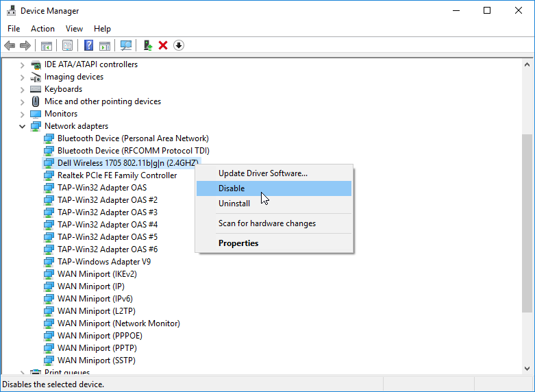Expand the Monitors node

pos(22,114)
